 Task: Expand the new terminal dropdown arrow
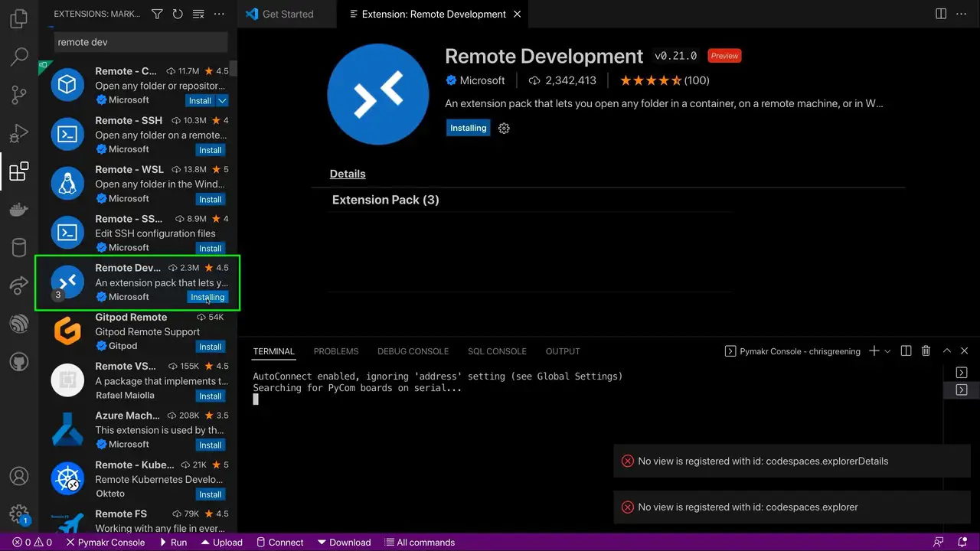(x=887, y=351)
